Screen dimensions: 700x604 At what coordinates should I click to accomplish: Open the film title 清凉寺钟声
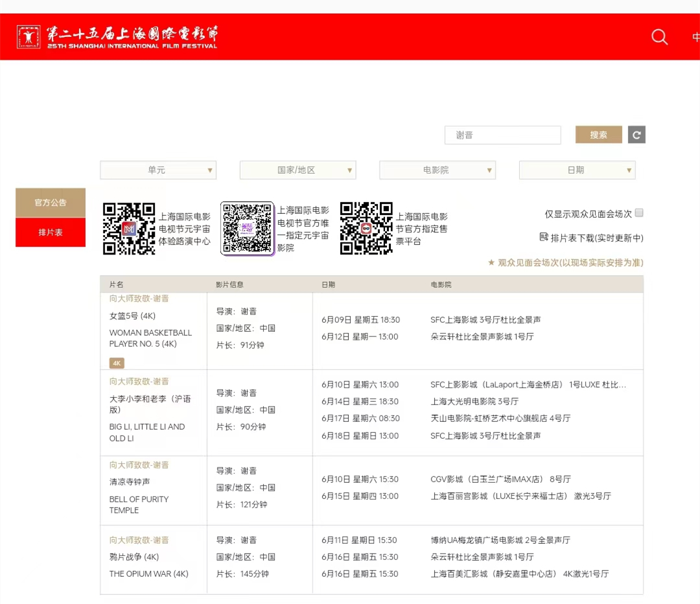[x=130, y=482]
